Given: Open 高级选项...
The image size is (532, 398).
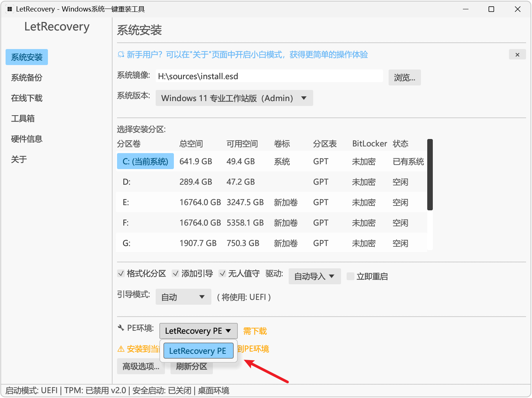Looking at the screenshot, I should tap(141, 366).
